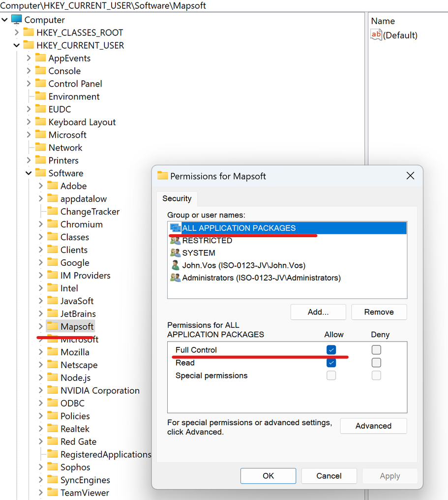Click the Name column header
The height and width of the screenshot is (500, 448).
pyautogui.click(x=383, y=21)
